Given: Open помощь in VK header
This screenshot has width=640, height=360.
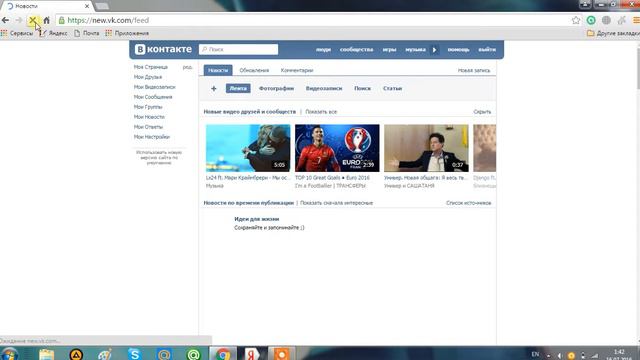Looking at the screenshot, I should 458,49.
